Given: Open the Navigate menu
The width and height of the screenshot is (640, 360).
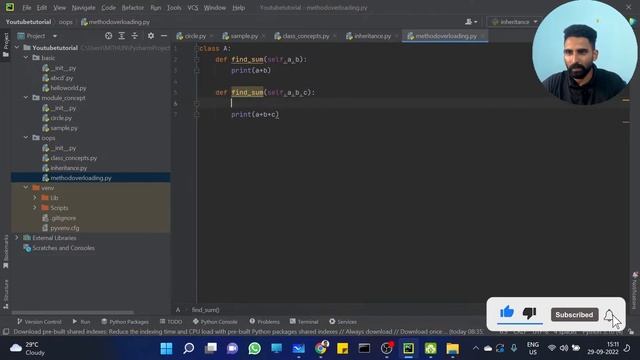Looking at the screenshot, I should 83,8.
